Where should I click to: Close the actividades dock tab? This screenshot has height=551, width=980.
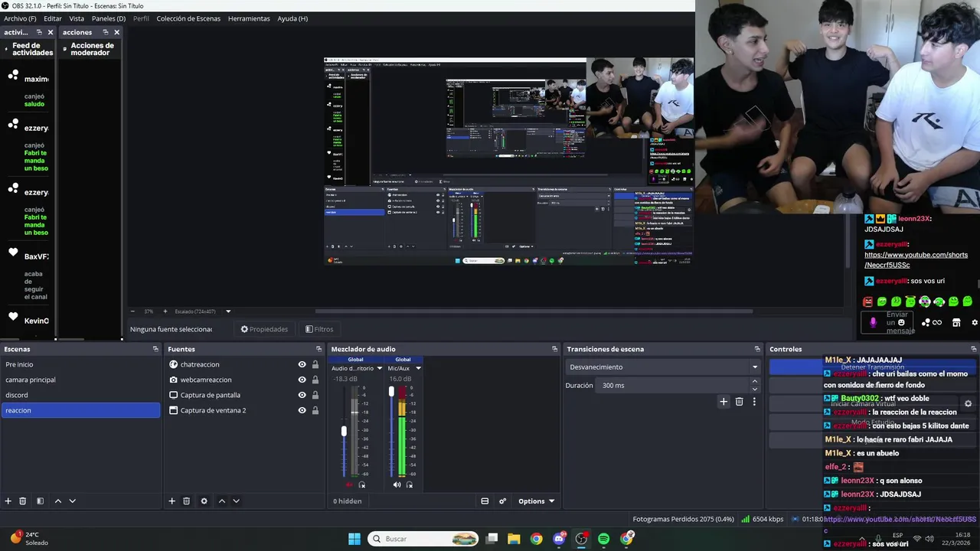pos(50,32)
